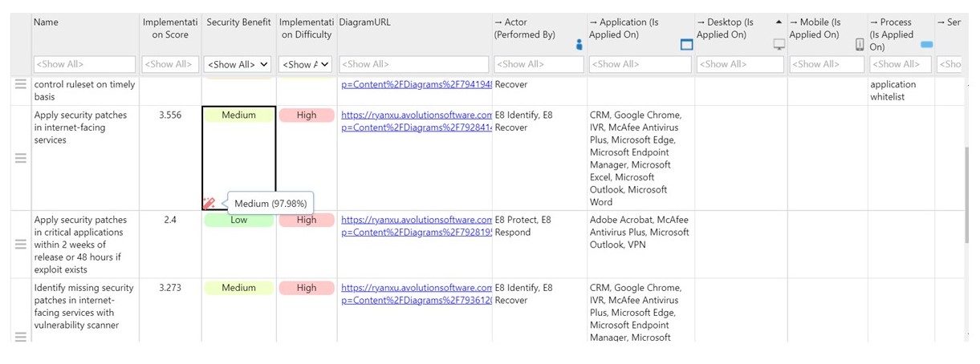Click the DiagramURL filter input field
This screenshot has height=364, width=980.
[413, 64]
